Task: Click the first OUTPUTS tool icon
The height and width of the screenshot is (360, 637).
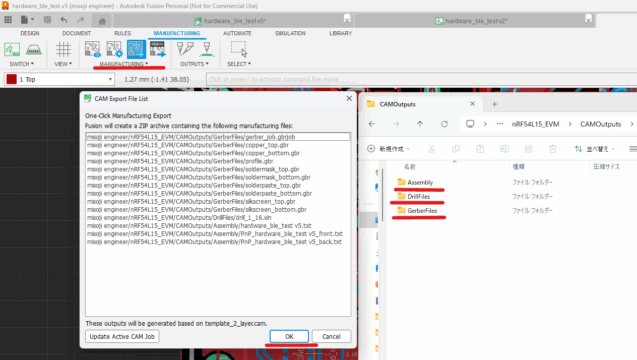Action: point(185,49)
